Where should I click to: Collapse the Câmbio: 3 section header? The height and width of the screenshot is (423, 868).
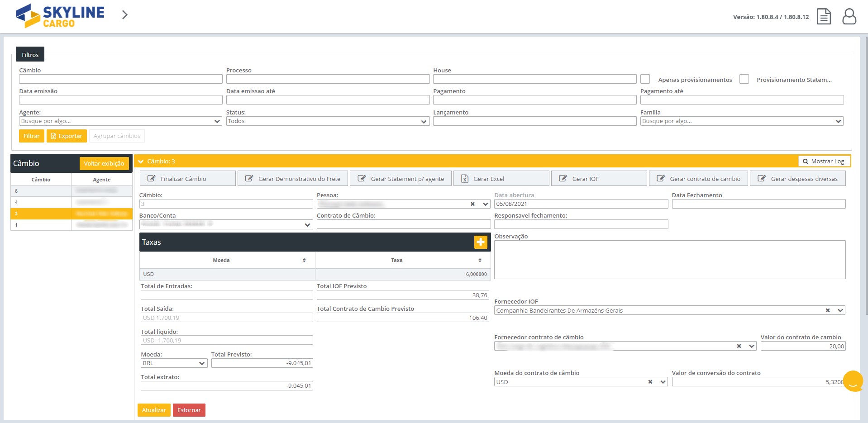click(x=141, y=162)
